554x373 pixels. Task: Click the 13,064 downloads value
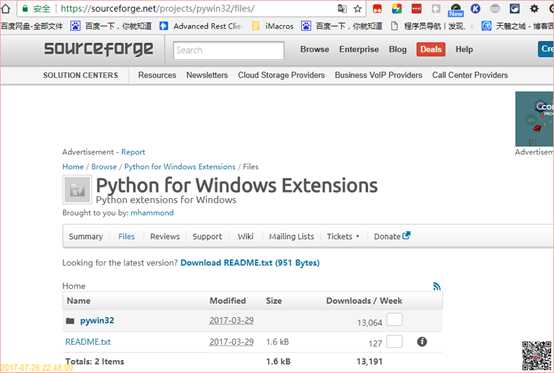[x=370, y=323]
